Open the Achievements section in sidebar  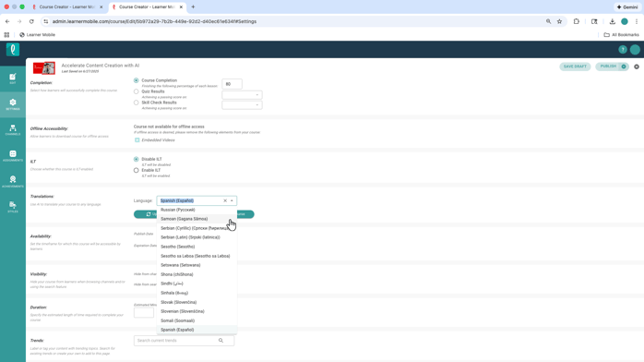13,182
